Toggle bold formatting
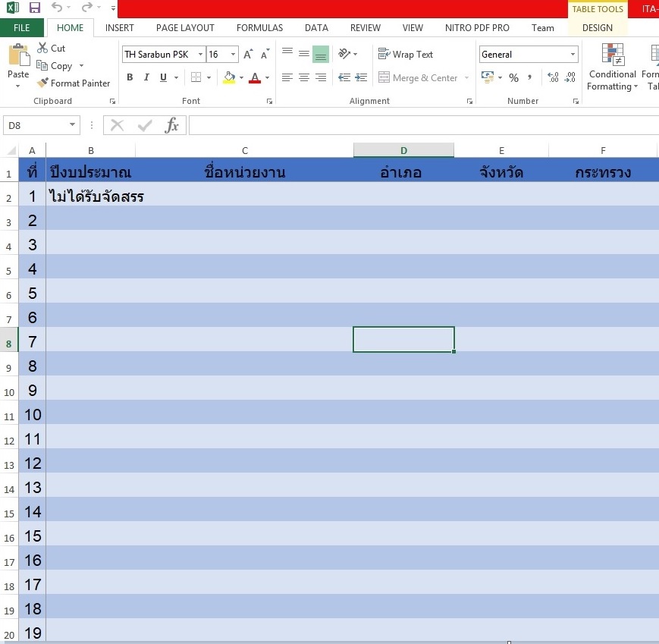Screen dimensions: 659x644 [x=130, y=77]
